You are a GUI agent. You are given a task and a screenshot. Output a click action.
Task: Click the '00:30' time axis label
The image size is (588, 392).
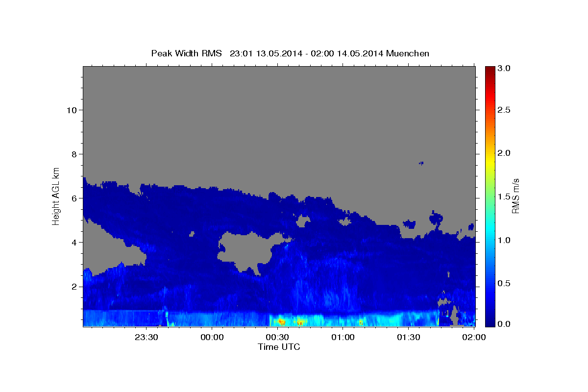pos(277,337)
